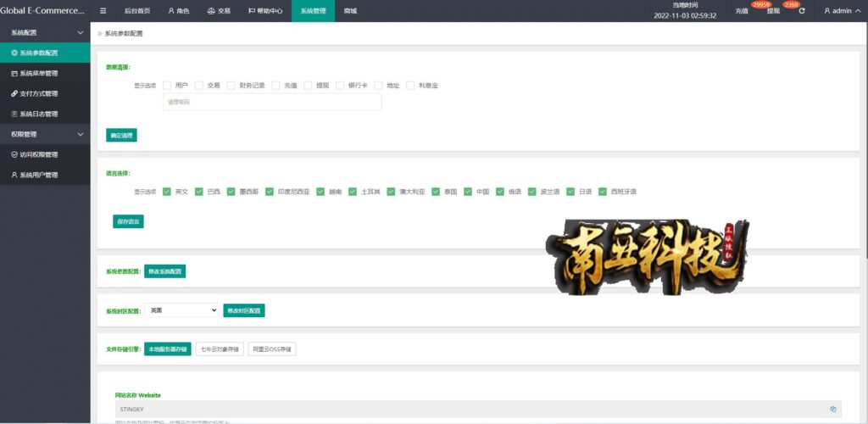Check the 利息宝 checkbox
This screenshot has width=868, height=424.
410,86
